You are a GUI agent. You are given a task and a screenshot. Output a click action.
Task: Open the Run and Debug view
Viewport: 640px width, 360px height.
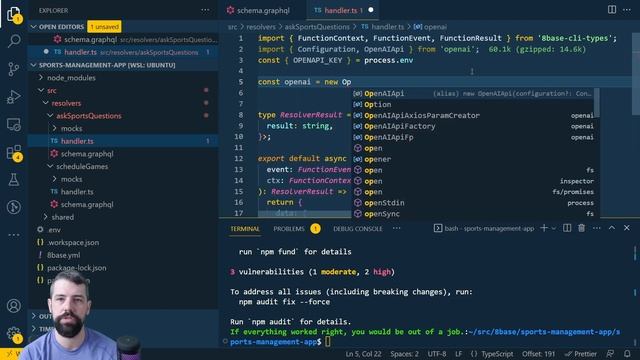[x=14, y=97]
